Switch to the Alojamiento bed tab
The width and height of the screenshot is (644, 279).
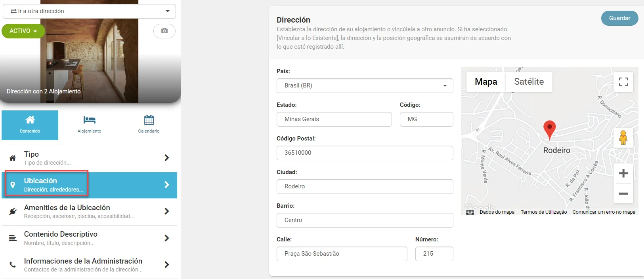[89, 125]
